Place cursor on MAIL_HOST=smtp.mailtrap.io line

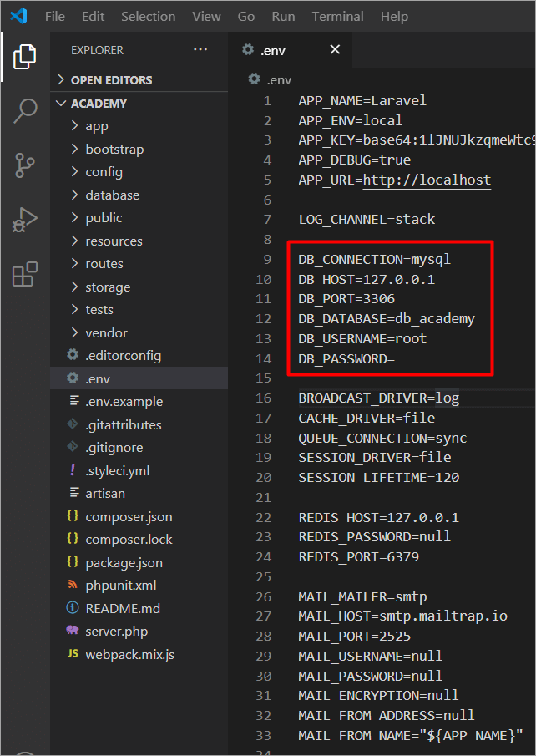[402, 616]
